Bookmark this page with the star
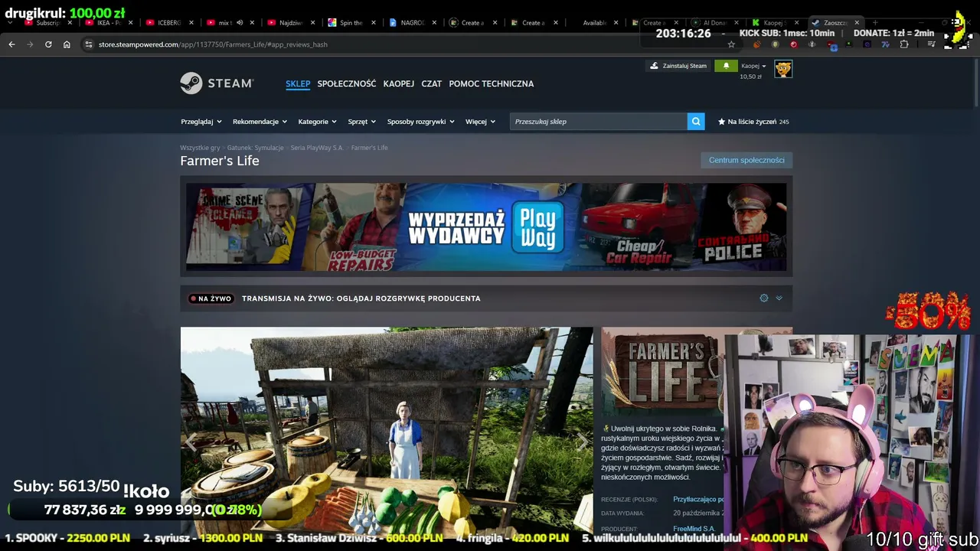 click(731, 44)
